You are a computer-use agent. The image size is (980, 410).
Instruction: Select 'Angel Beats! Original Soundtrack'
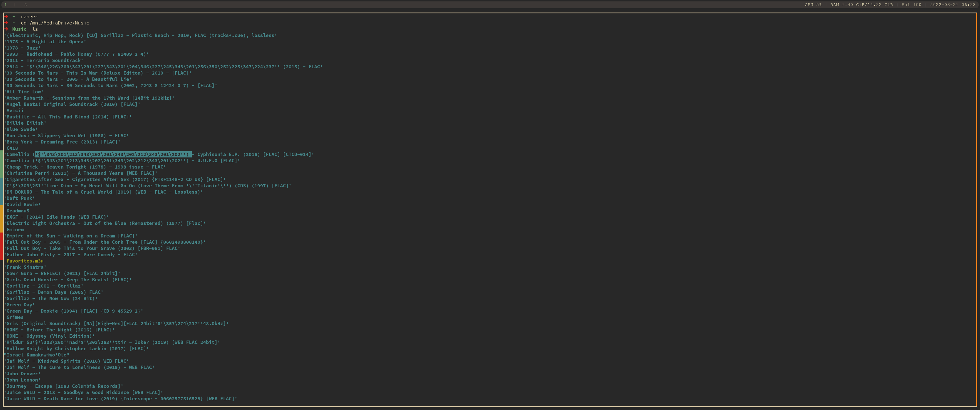coord(72,104)
